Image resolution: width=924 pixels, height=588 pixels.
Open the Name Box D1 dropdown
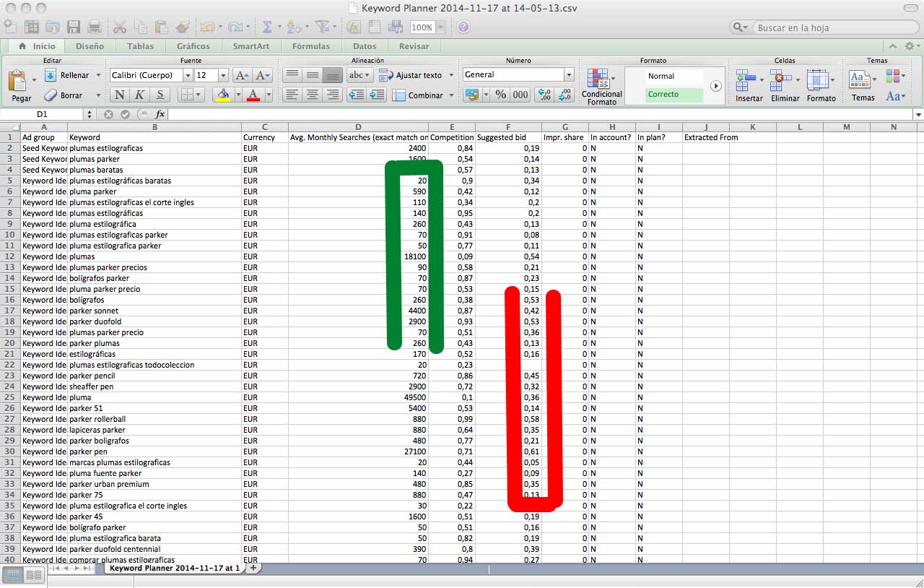point(90,114)
